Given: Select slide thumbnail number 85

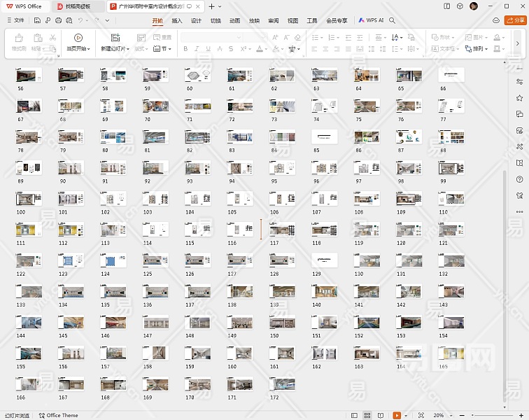Looking at the screenshot, I should coord(324,136).
